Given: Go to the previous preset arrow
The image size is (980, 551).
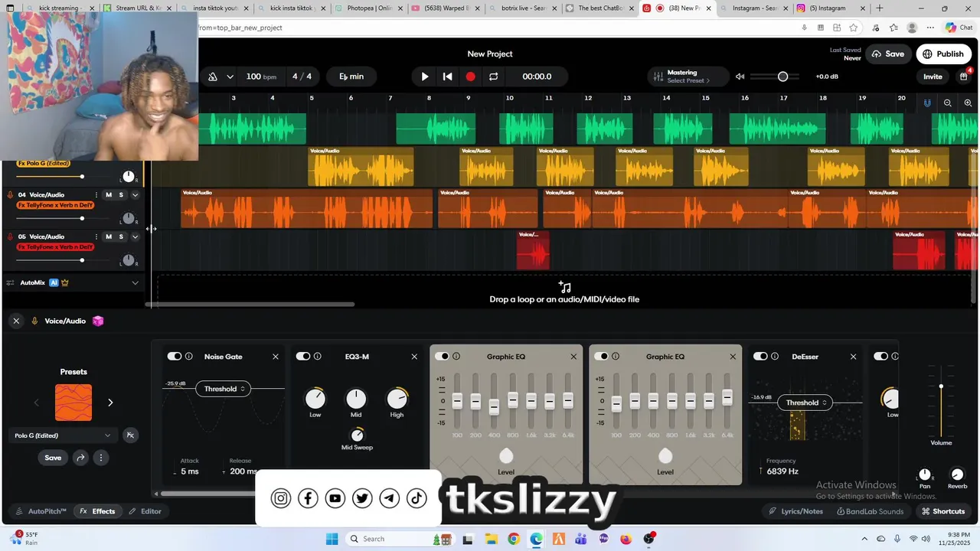Looking at the screenshot, I should point(36,403).
